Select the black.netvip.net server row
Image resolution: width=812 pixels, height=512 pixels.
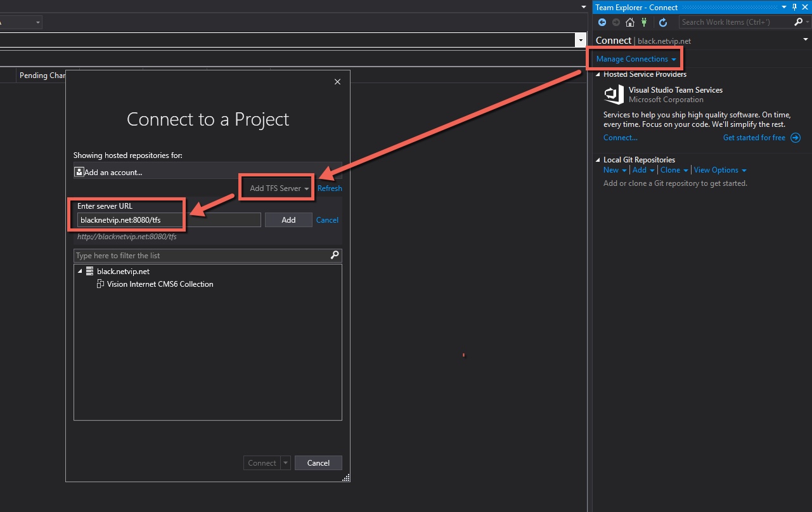(x=123, y=271)
